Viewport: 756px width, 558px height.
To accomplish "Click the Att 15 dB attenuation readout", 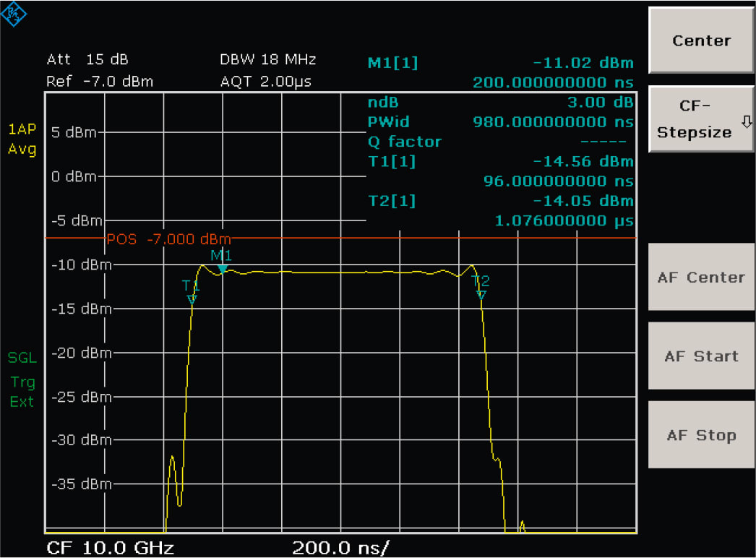I will pos(87,59).
